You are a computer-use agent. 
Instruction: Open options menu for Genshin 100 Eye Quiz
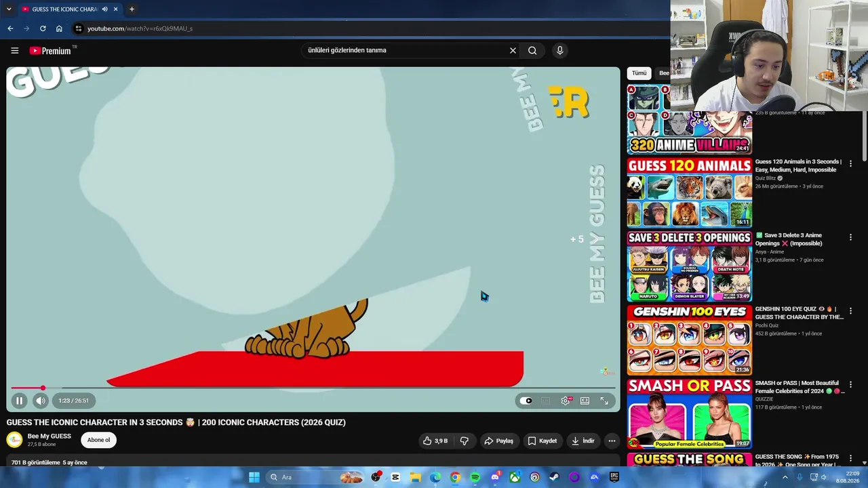[x=850, y=311]
